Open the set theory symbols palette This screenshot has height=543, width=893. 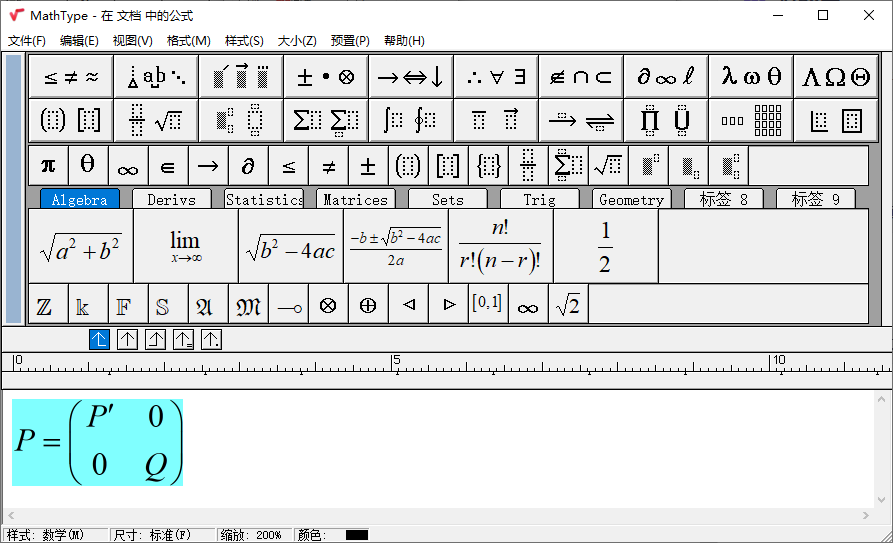(581, 76)
